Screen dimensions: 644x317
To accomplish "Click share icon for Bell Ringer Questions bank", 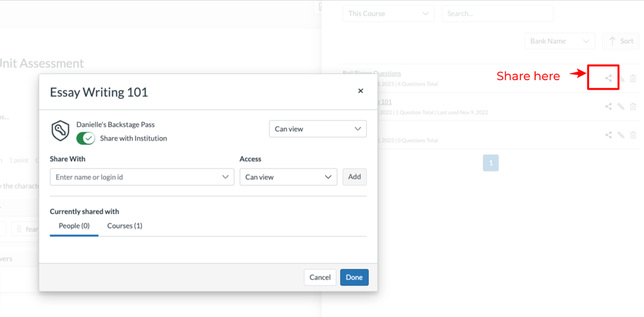I will tap(609, 79).
